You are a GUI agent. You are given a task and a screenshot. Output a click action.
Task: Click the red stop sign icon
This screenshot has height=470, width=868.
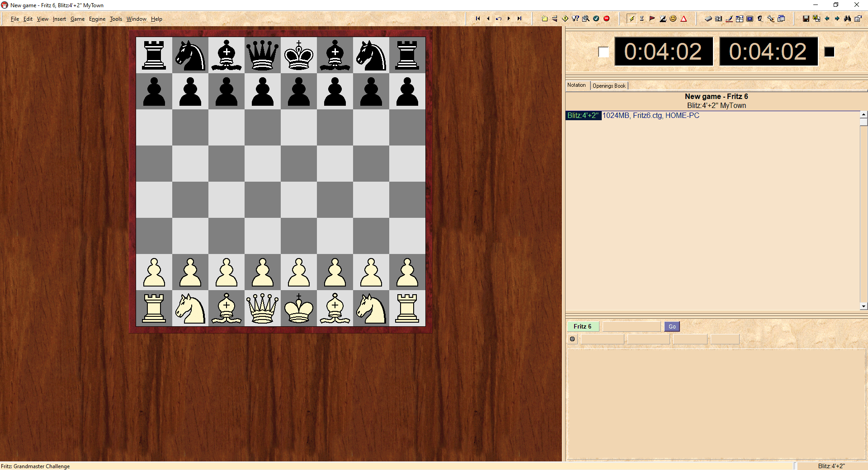point(607,19)
